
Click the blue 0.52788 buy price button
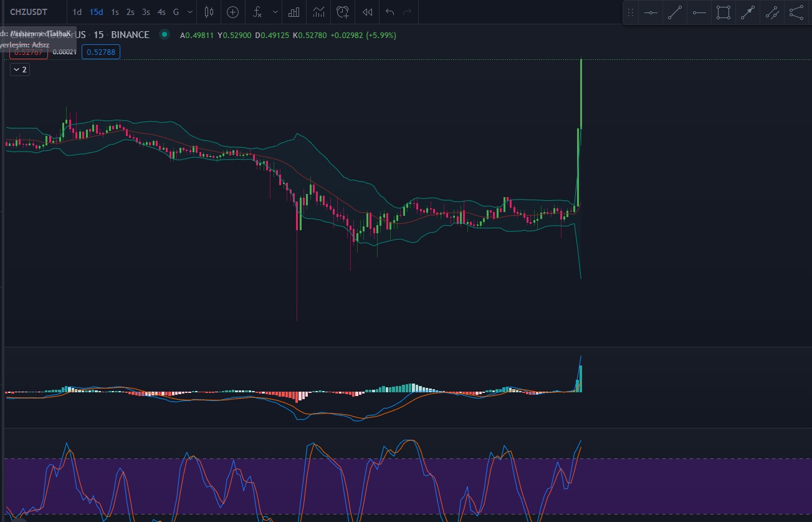click(x=101, y=52)
